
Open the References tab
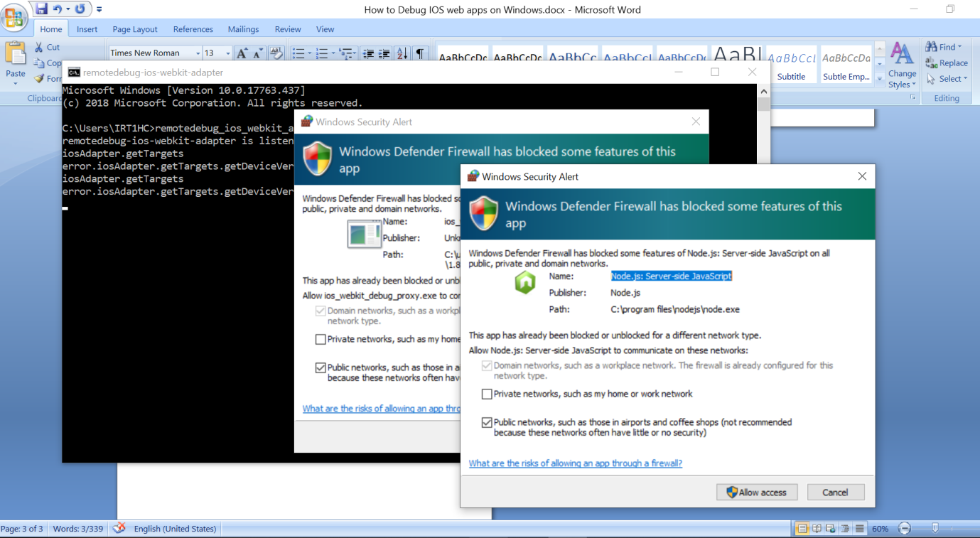(x=193, y=29)
